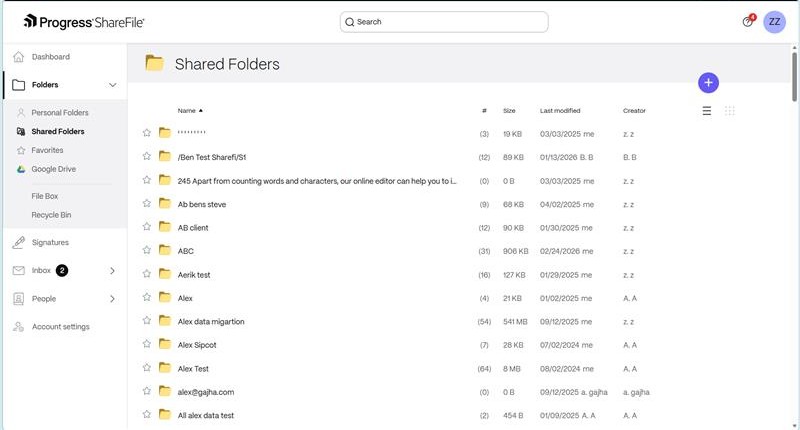This screenshot has height=430, width=800.
Task: Open Favorites in sidebar
Action: pyautogui.click(x=47, y=150)
